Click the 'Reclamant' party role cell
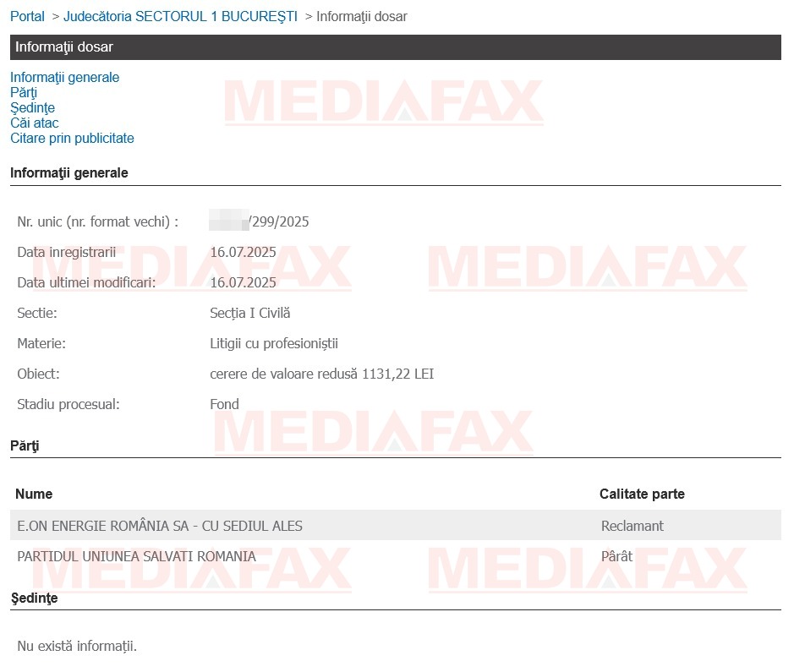This screenshot has height=672, width=794. 632,527
